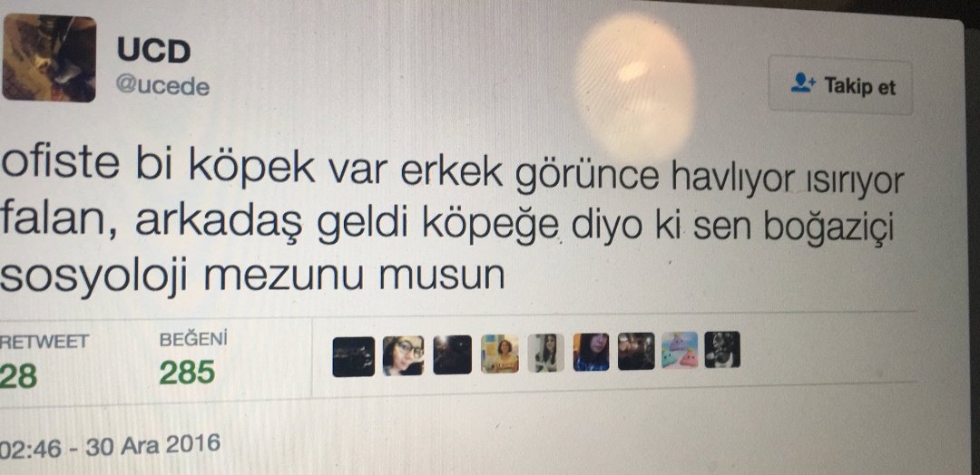
Task: Click the add-person icon in Takip et
Action: point(803,83)
